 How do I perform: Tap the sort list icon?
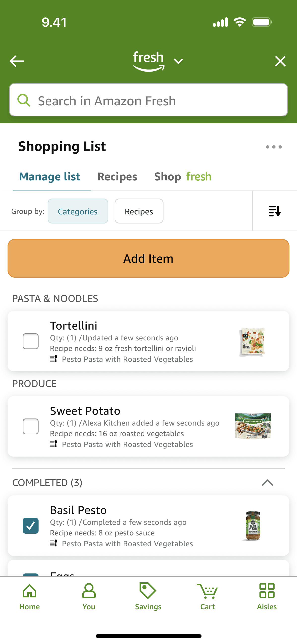[275, 211]
